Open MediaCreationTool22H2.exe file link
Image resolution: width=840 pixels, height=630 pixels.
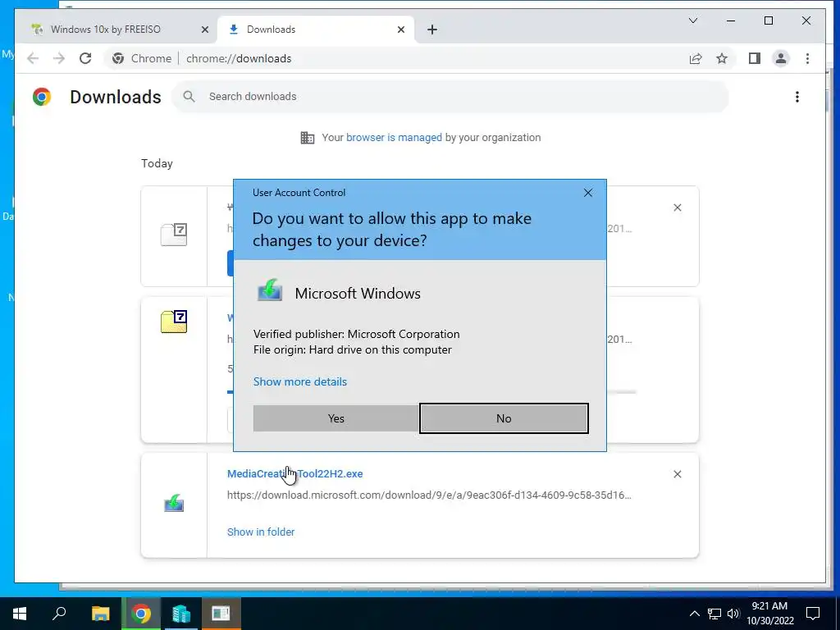294,473
